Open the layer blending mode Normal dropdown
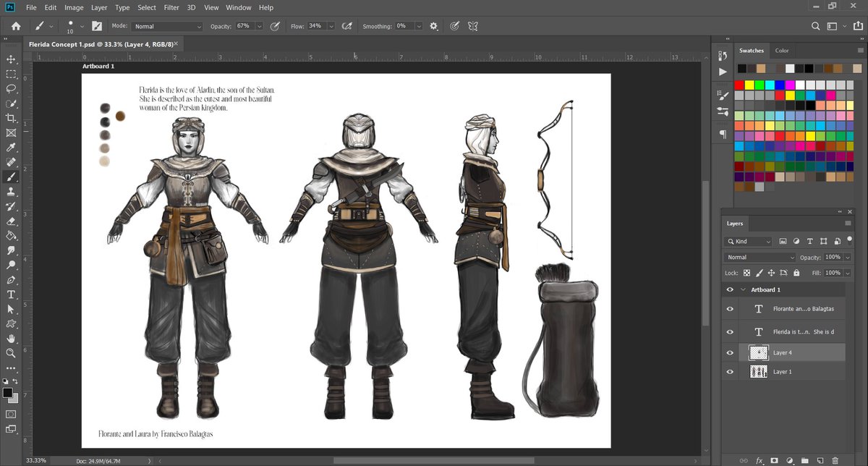Screen dimensions: 868x466 759,257
